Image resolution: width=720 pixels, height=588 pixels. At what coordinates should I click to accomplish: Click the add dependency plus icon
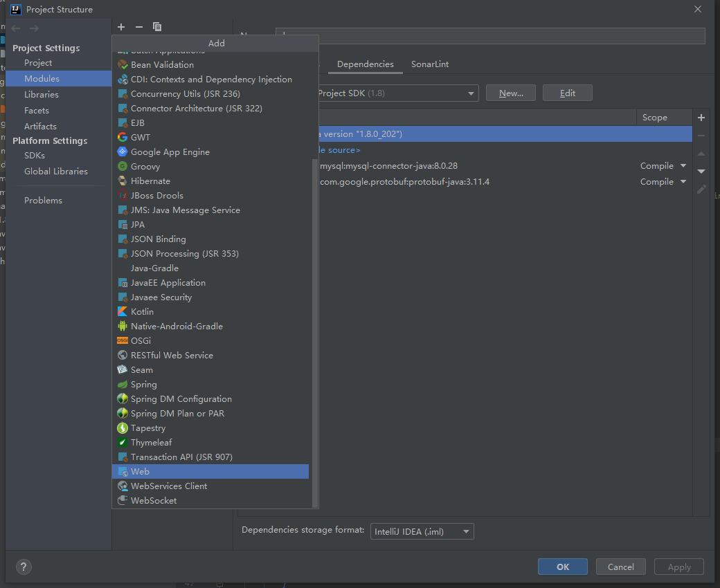tap(701, 118)
